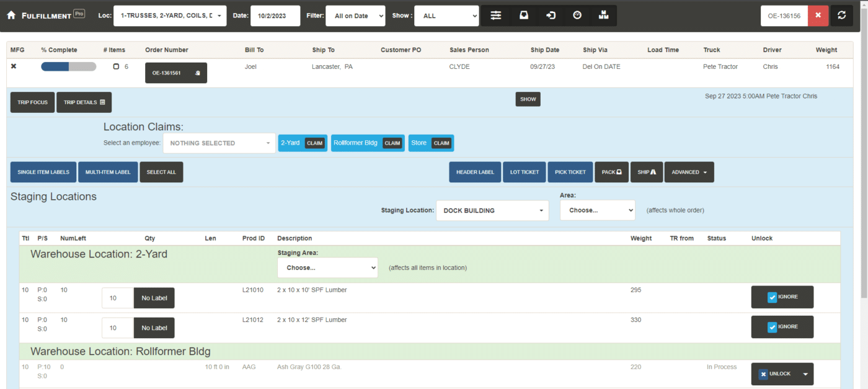Toggle the IGNORE checkbox for L21012 lumber
This screenshot has height=389, width=868.
[772, 327]
